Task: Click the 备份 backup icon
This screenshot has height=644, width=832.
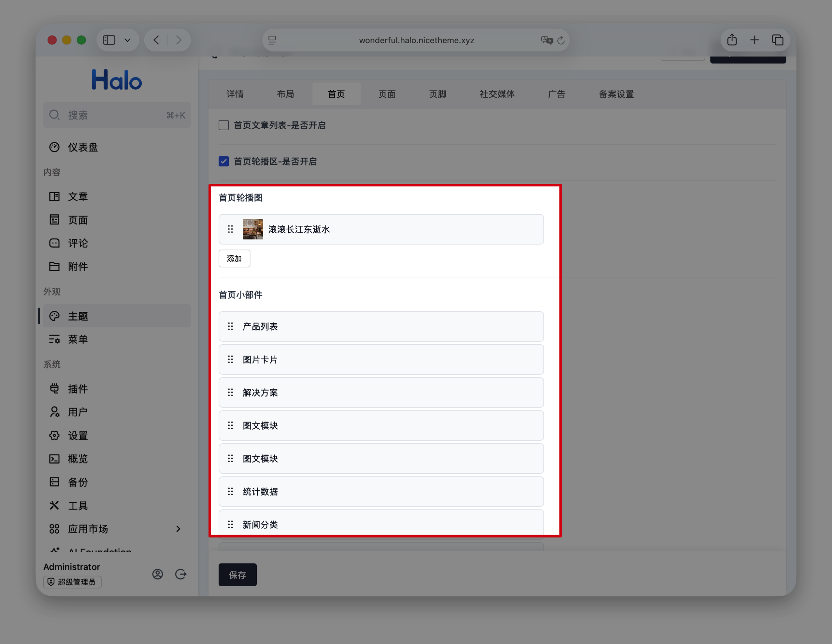Action: (x=55, y=482)
